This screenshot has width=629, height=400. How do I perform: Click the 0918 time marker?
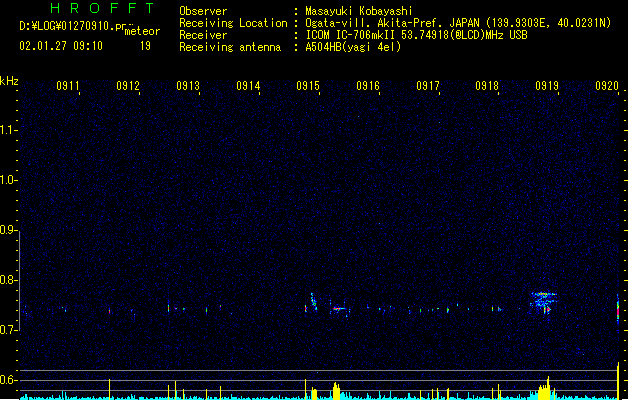(x=487, y=86)
